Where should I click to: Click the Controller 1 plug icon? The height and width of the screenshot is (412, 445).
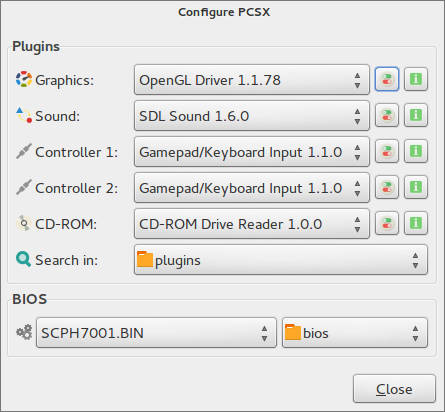pyautogui.click(x=24, y=151)
